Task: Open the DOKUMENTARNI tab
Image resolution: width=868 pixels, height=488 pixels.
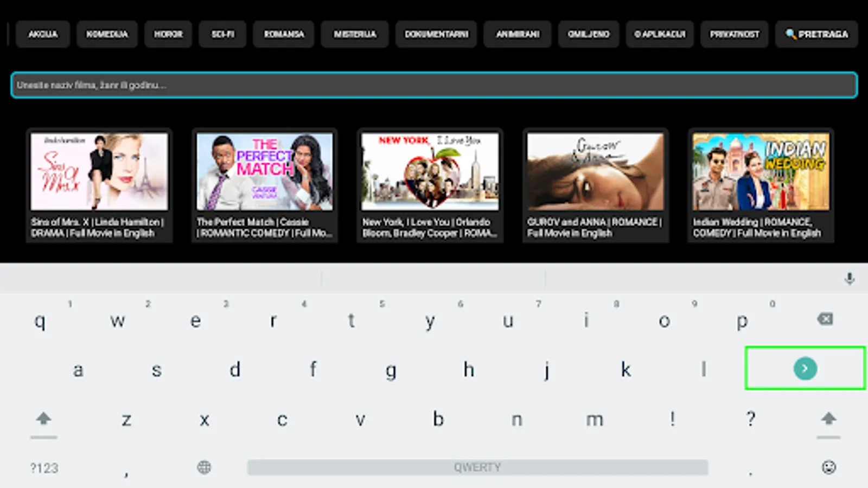Action: click(x=436, y=34)
